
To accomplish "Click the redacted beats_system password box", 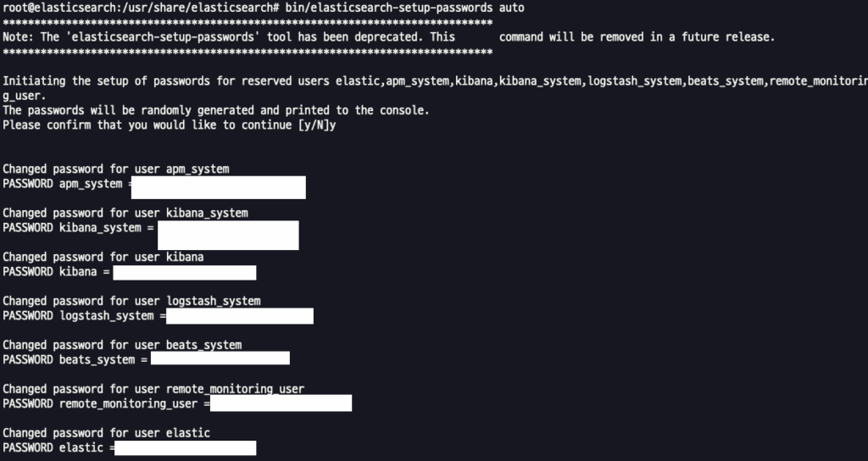I will [220, 358].
